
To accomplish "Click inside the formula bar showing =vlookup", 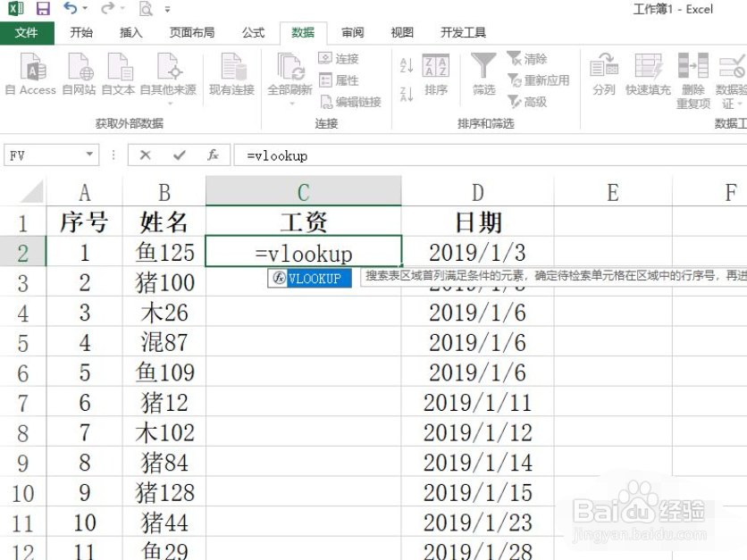I will point(491,155).
